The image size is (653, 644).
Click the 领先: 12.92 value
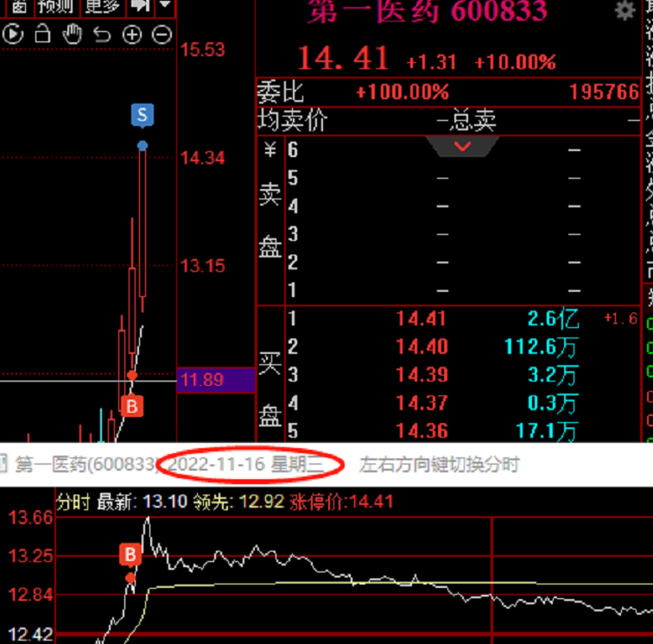(x=238, y=502)
